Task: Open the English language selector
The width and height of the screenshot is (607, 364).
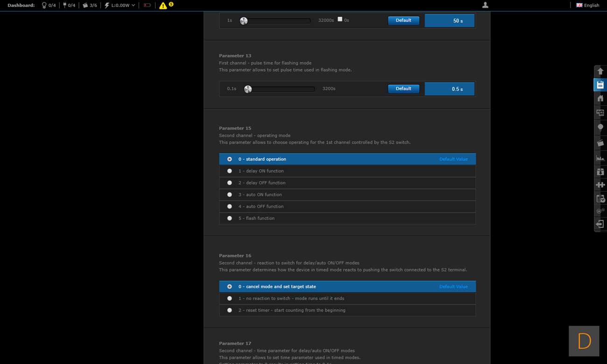Action: click(587, 6)
